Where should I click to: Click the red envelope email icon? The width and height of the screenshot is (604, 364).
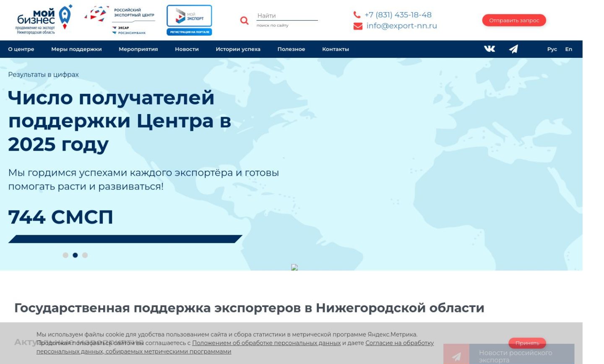coord(358,26)
